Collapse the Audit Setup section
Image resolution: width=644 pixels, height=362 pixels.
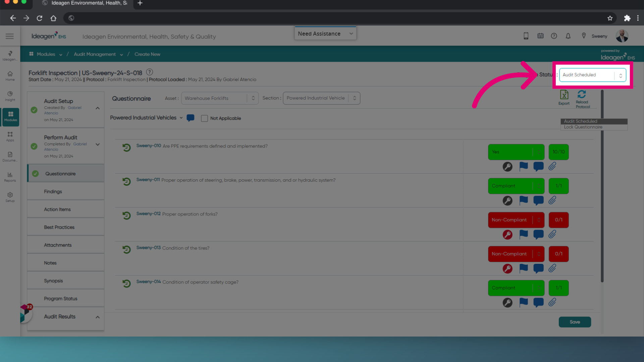(98, 108)
